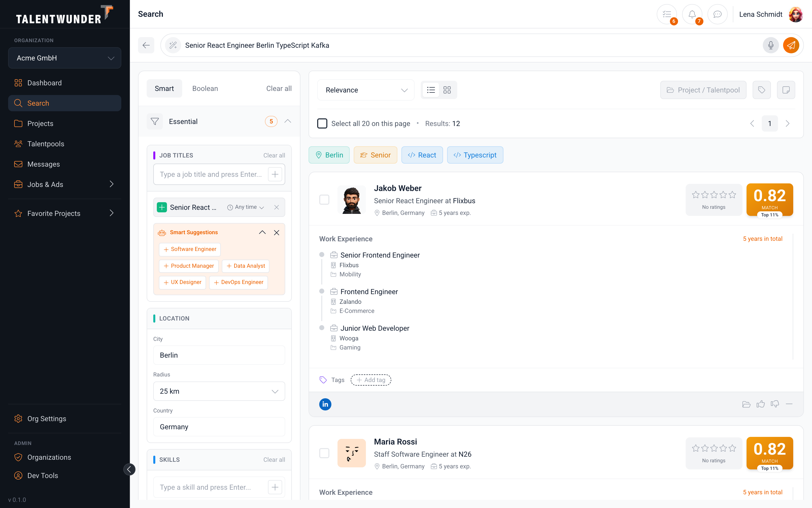This screenshot has height=508, width=812.
Task: Expand Favorite Projects submenu
Action: pos(111,213)
